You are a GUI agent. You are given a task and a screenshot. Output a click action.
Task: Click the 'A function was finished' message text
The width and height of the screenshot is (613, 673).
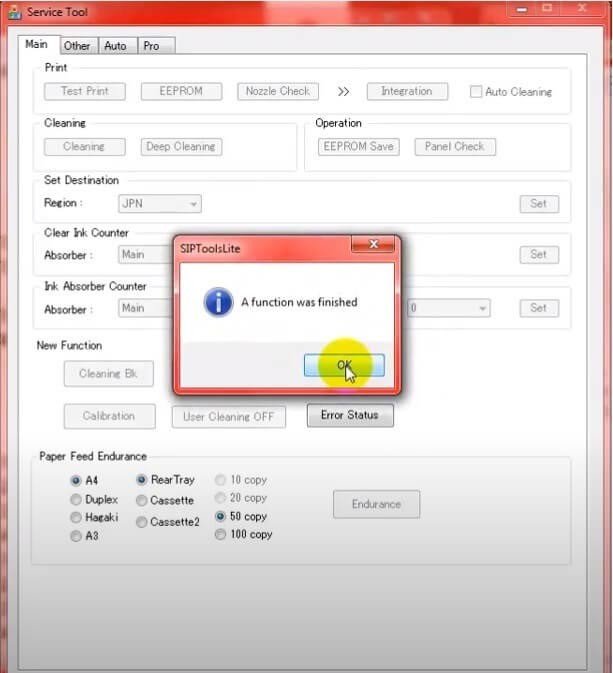click(299, 302)
